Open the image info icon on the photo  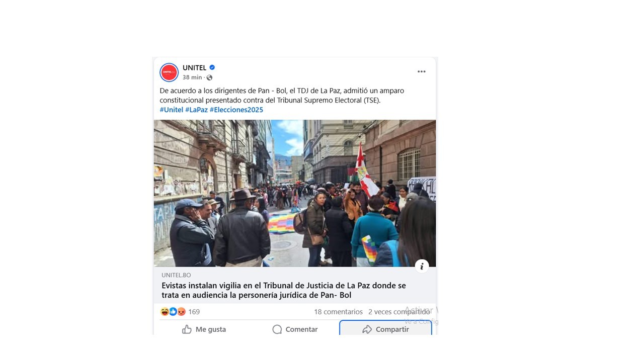[x=422, y=266]
